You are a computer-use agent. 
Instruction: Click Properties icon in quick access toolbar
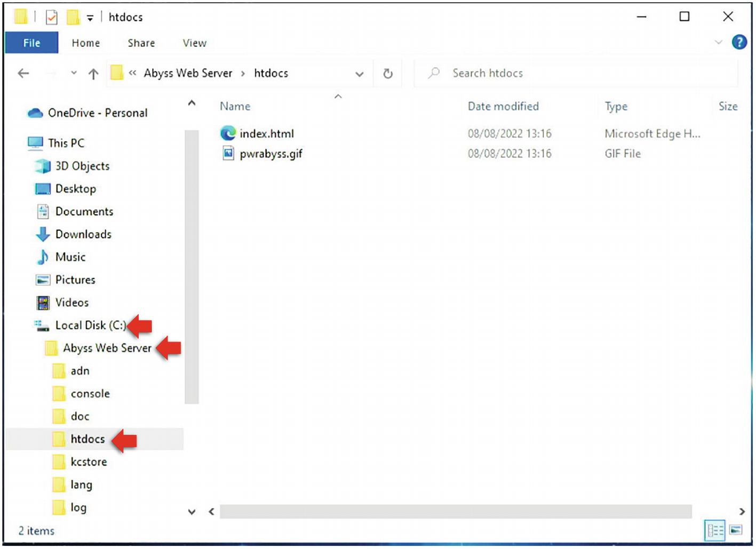tap(52, 18)
